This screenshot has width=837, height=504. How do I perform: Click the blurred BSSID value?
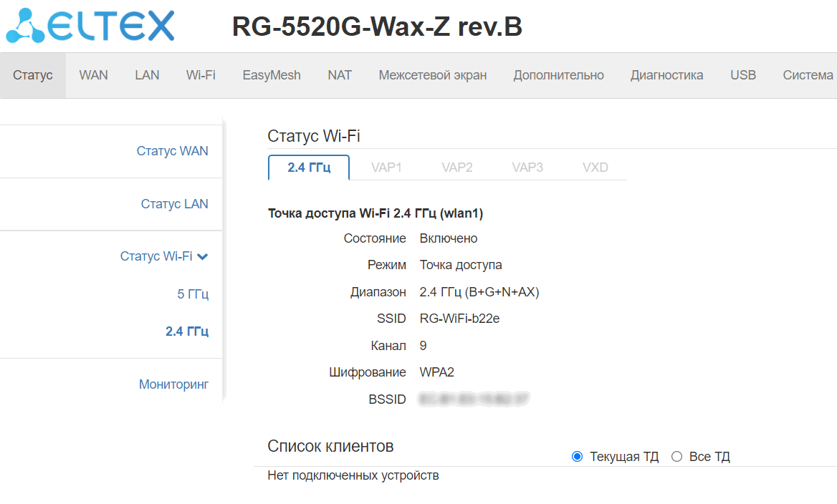click(x=474, y=399)
